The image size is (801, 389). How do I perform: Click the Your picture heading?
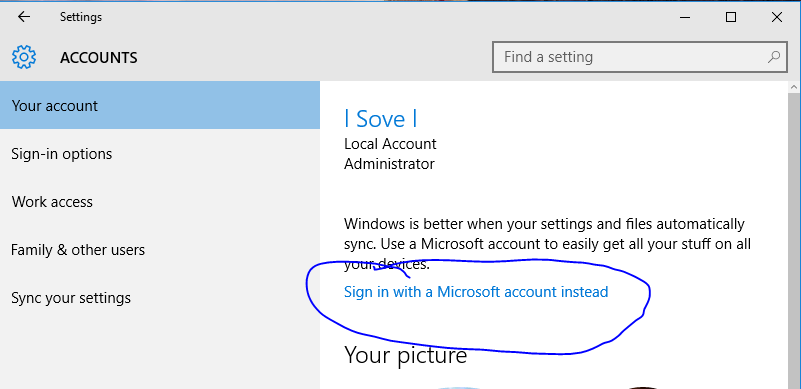tap(406, 354)
